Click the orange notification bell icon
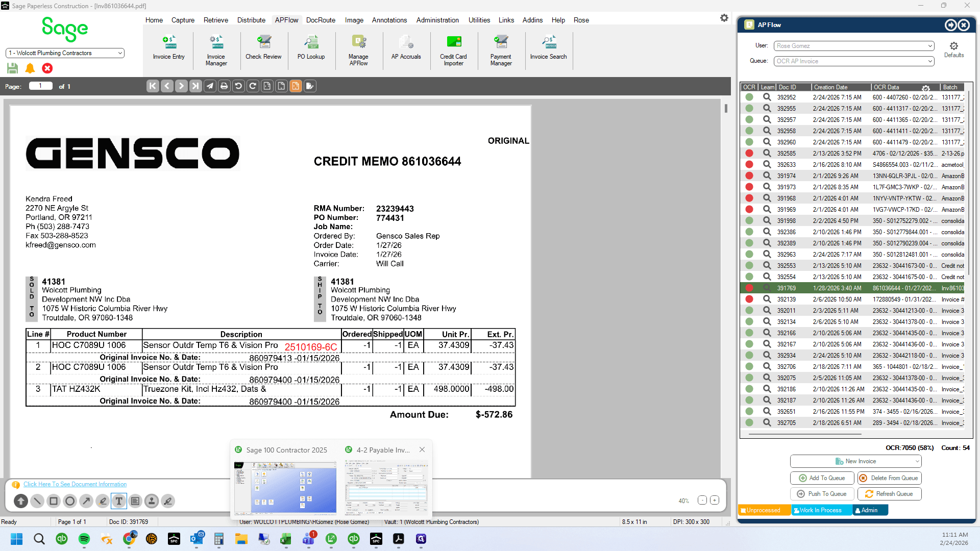Image resolution: width=980 pixels, height=551 pixels. 30,68
